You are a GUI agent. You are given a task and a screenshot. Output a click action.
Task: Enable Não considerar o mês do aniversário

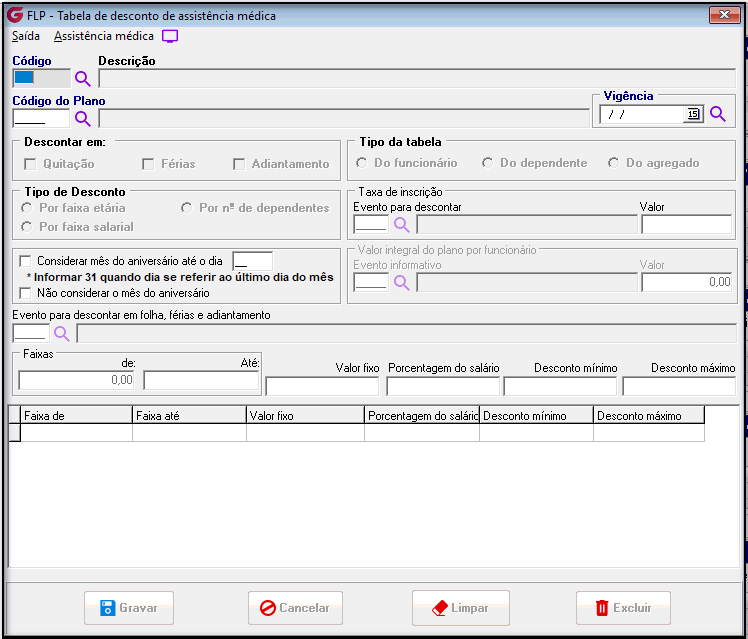pos(25,293)
